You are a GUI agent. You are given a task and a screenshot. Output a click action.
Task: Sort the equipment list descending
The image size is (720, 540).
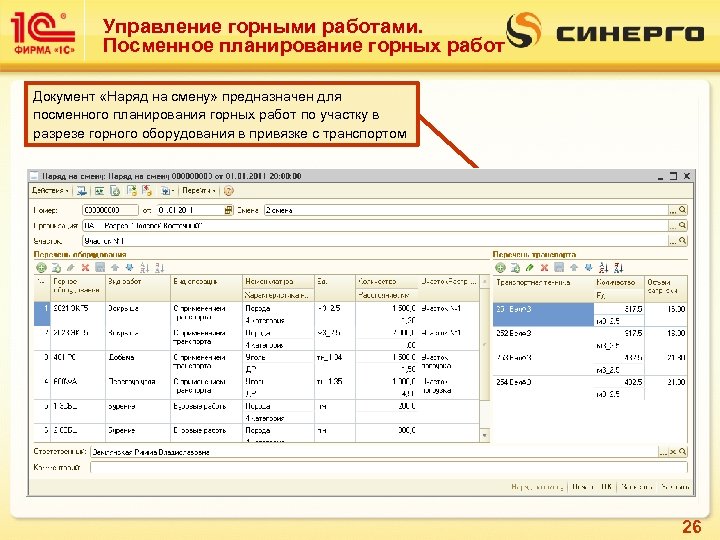pos(159,268)
